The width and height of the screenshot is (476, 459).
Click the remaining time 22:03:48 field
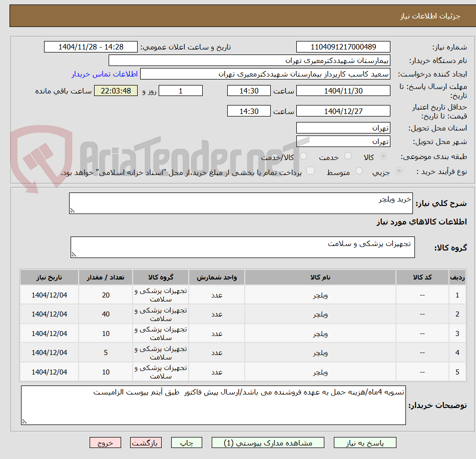coord(116,90)
